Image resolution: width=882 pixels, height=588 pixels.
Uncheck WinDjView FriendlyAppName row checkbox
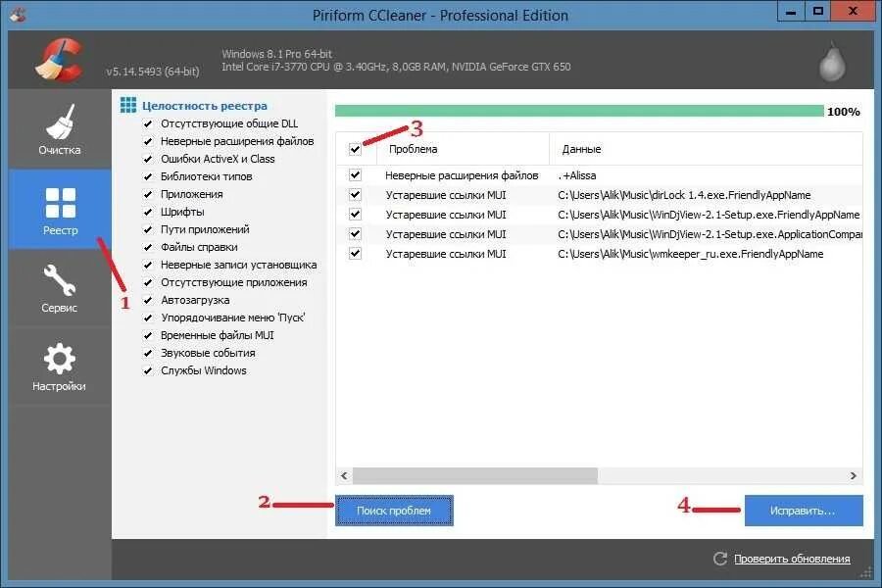(355, 215)
